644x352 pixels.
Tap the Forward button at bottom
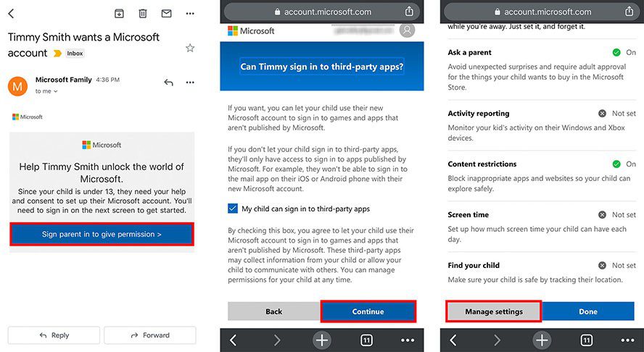[150, 335]
